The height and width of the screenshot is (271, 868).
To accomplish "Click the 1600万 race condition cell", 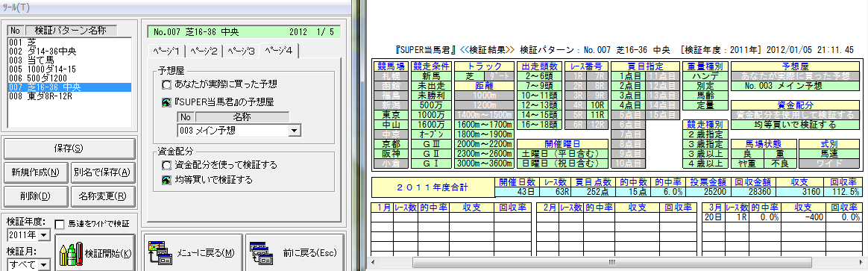I will coord(431,125).
